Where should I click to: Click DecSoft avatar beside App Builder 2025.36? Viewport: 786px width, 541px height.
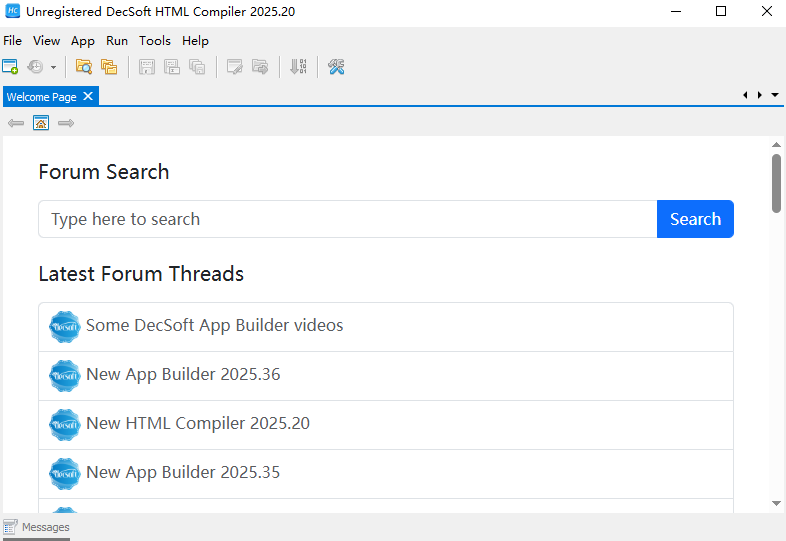pos(65,376)
